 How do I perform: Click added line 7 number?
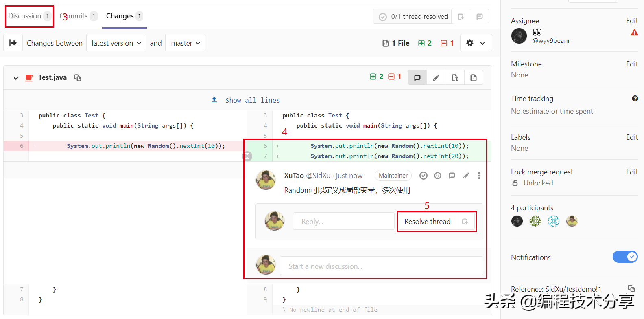265,156
